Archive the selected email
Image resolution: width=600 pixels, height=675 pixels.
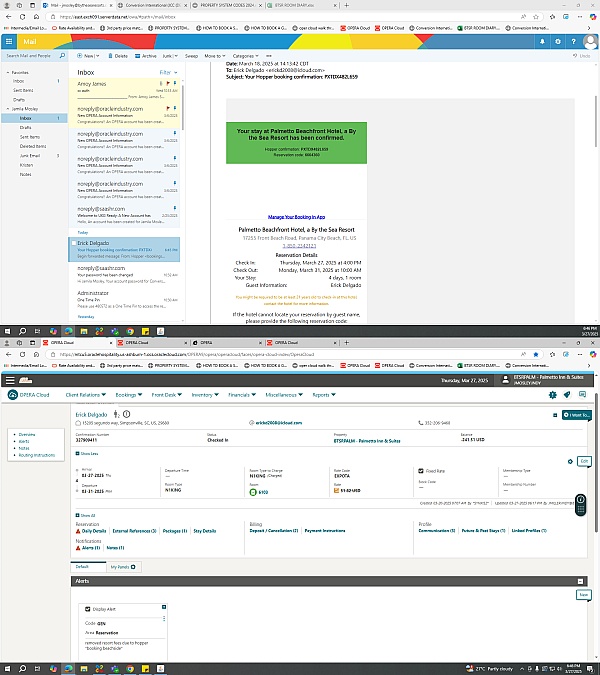point(146,56)
